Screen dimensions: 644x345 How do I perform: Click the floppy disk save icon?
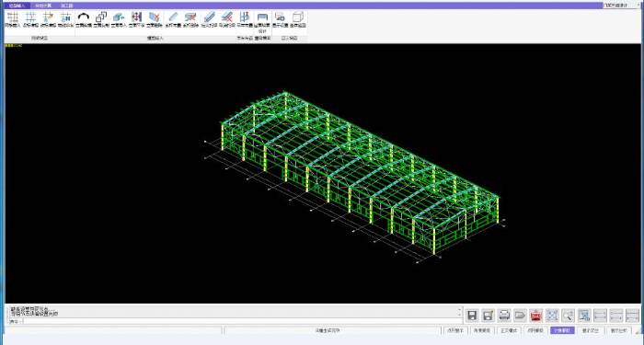coord(472,316)
